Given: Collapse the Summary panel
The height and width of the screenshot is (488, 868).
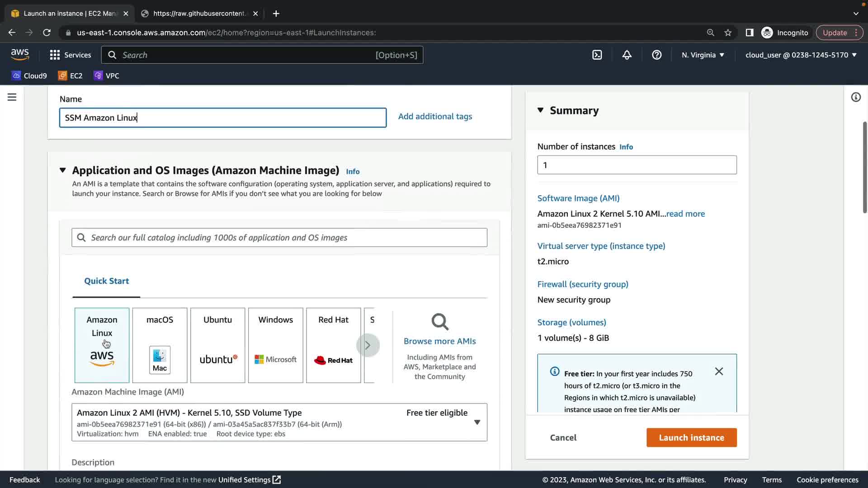Looking at the screenshot, I should coord(540,110).
